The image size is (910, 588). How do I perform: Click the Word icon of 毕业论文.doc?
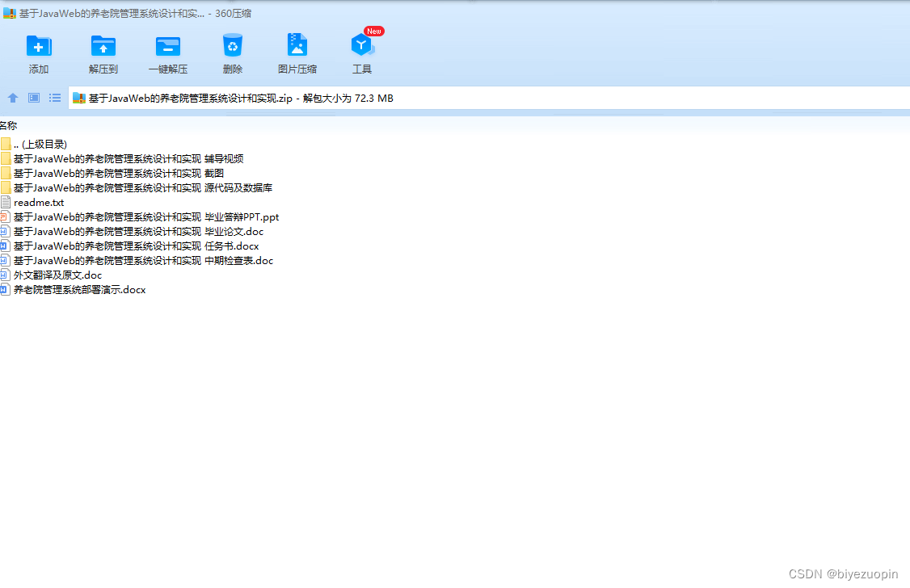[x=5, y=231]
